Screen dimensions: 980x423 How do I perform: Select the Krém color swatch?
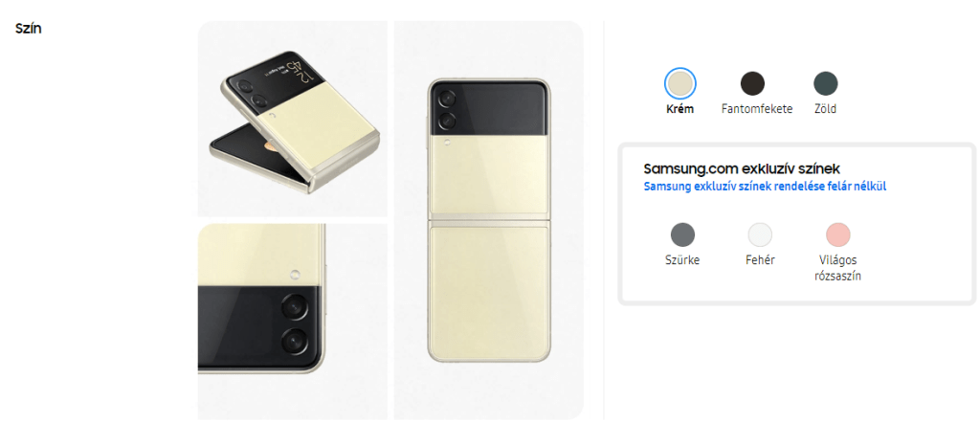680,83
